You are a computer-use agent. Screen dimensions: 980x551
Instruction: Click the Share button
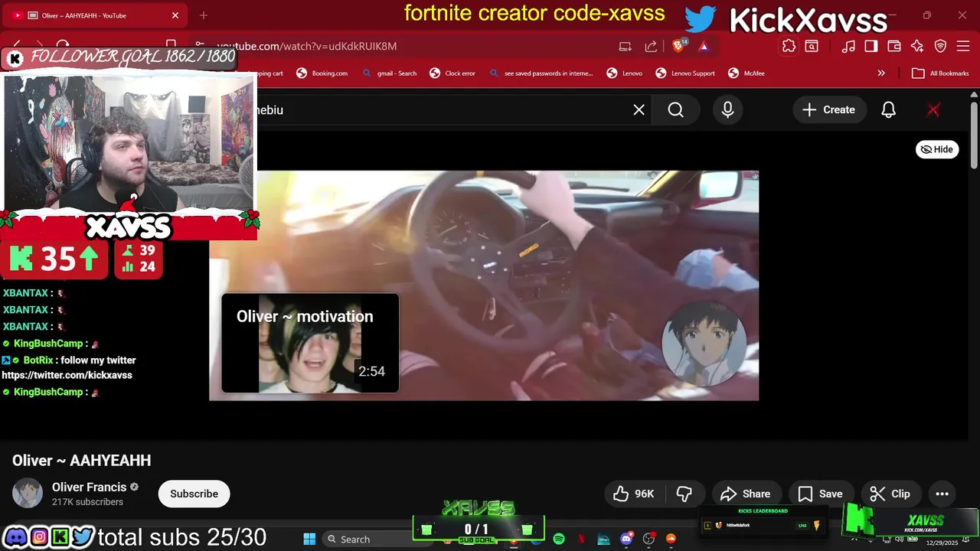pos(746,494)
